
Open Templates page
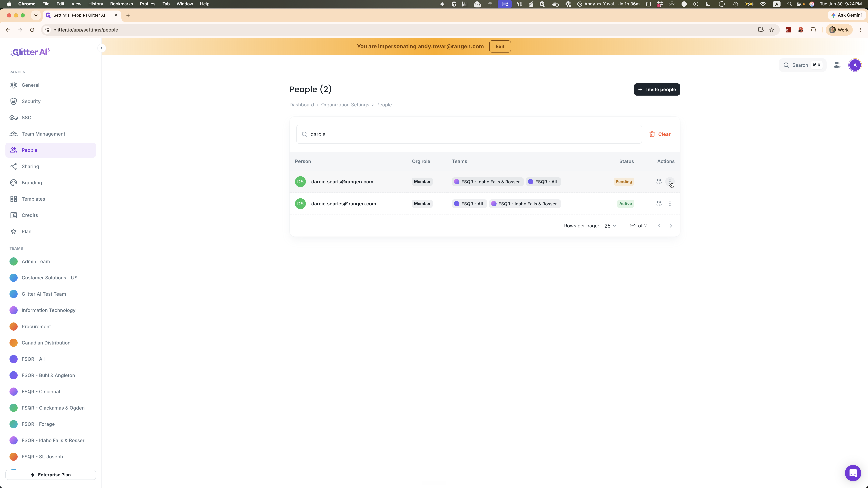click(x=51, y=199)
